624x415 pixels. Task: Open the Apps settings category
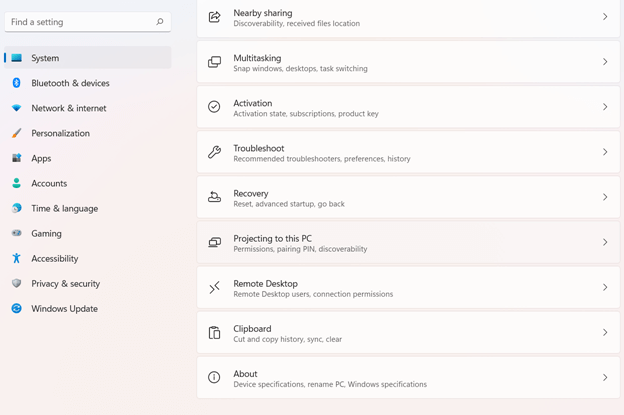[x=88, y=158]
